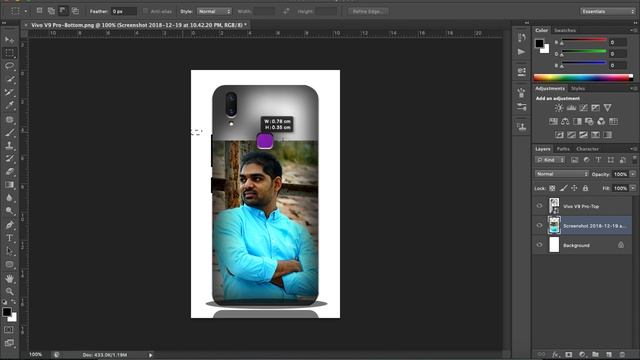Open the Essentials workspace dropdown
Viewport: 640px width, 360px height.
(607, 11)
